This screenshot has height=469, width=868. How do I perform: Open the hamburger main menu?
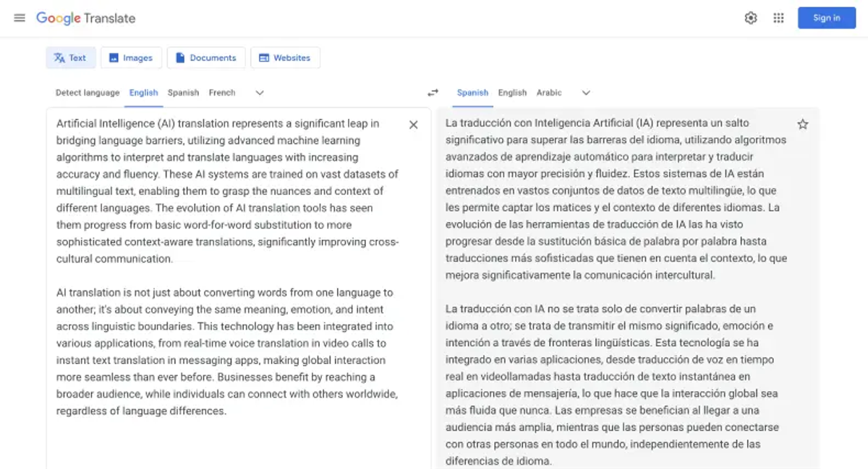coord(20,18)
